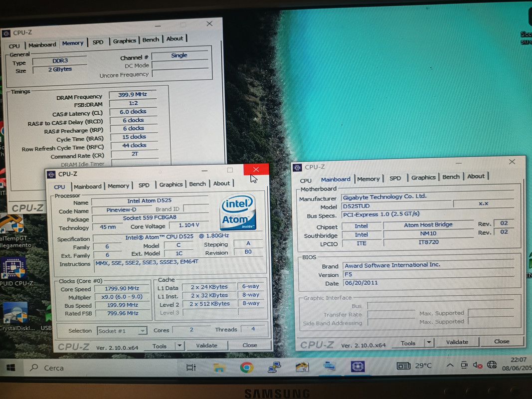
Task: Click the 1.104 V core voltage value
Action: click(189, 225)
